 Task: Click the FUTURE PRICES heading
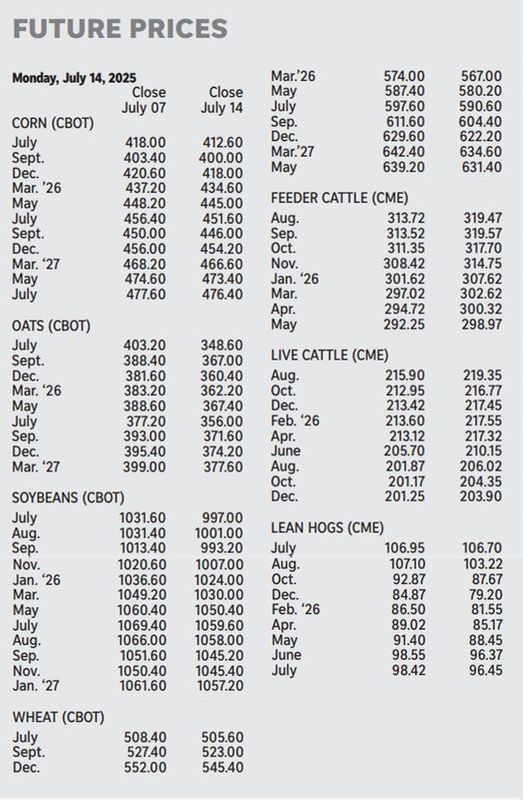pyautogui.click(x=120, y=29)
